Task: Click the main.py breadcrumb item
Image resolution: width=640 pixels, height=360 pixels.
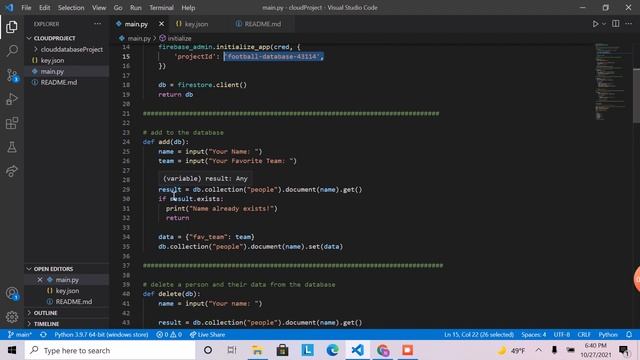Action: click(135, 38)
